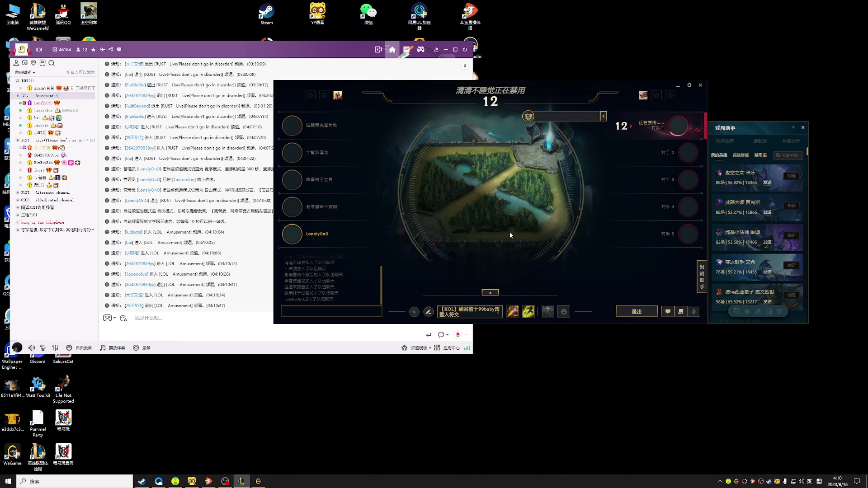Open 应用中心 in YY bottom bar

coord(447,348)
